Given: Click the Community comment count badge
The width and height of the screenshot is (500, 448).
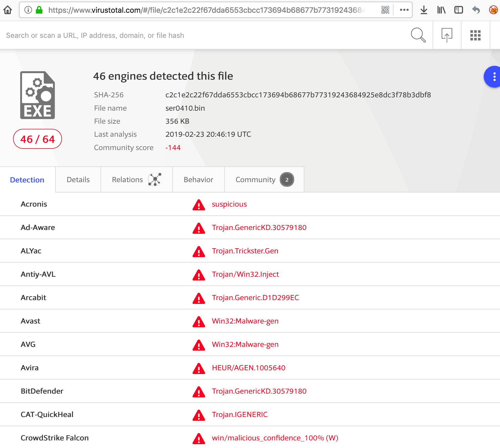Looking at the screenshot, I should [287, 179].
